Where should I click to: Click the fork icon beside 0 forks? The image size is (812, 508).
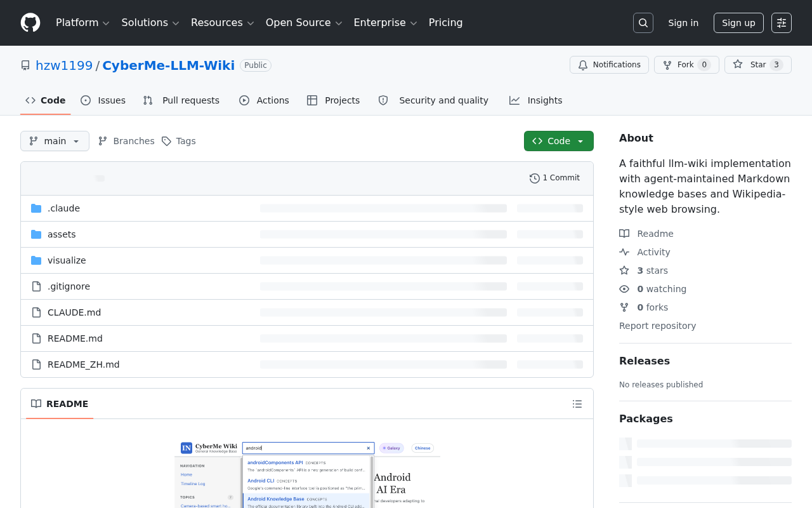pos(624,307)
